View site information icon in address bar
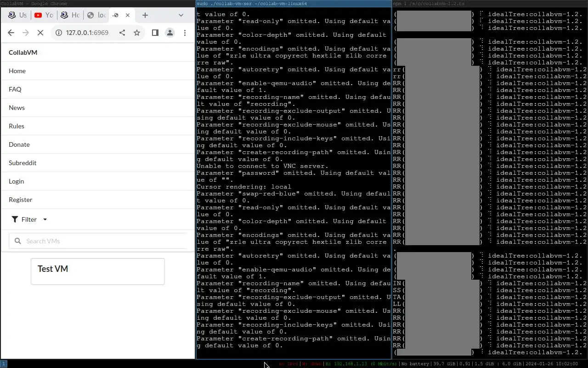588x368 pixels. (59, 33)
